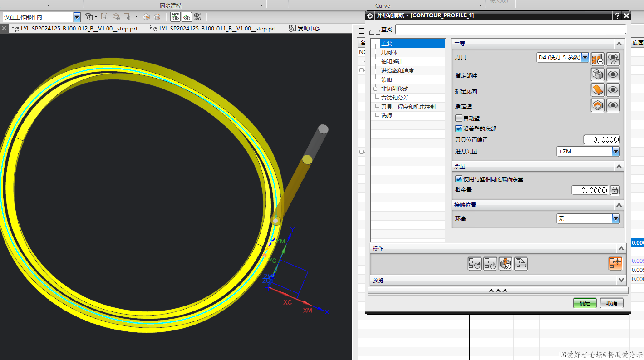Click the orange display tool path icon
Viewport: 644px width, 360px height.
tap(615, 264)
